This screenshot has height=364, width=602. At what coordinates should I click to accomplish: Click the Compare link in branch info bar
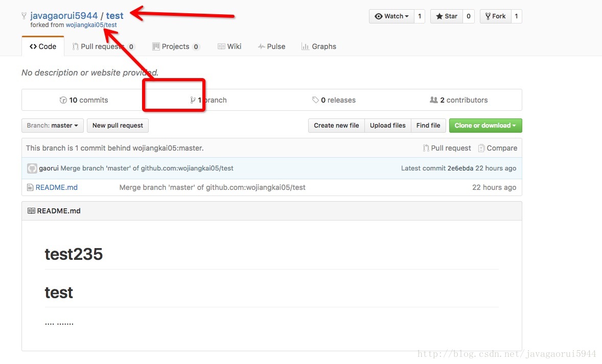click(x=498, y=148)
